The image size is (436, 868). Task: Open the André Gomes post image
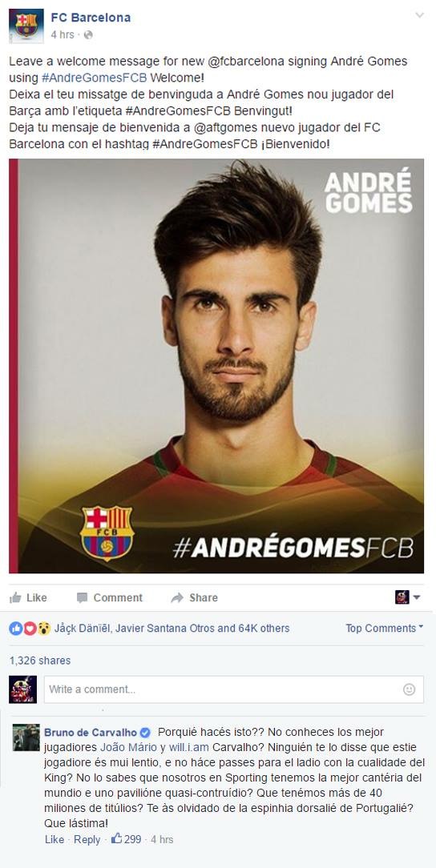tap(216, 366)
